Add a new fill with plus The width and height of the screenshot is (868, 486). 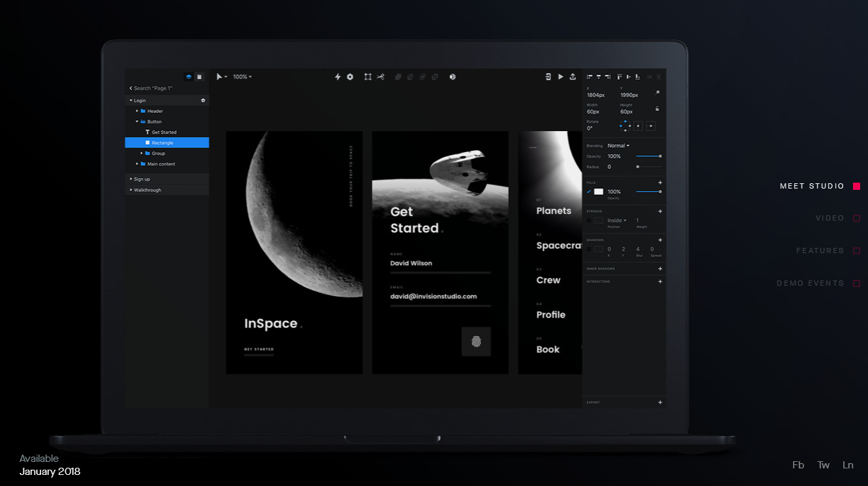[x=660, y=183]
